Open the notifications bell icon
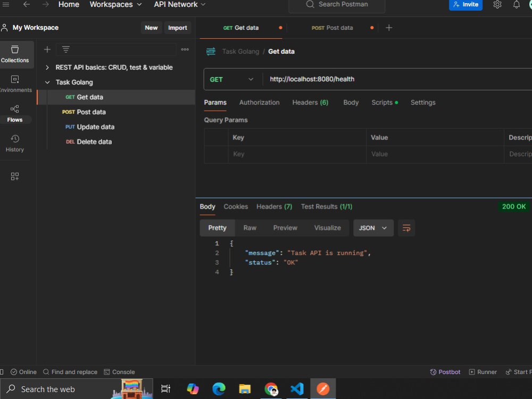 (x=516, y=4)
